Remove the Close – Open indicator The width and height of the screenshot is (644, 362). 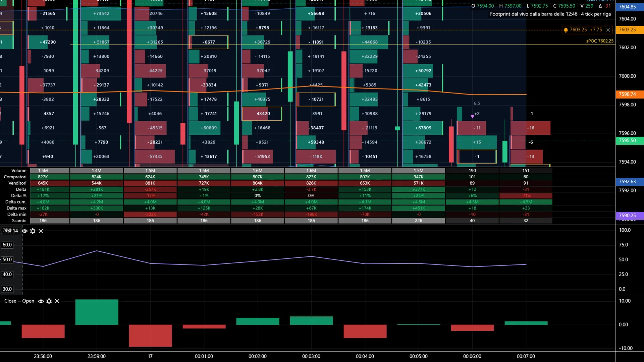[x=57, y=301]
